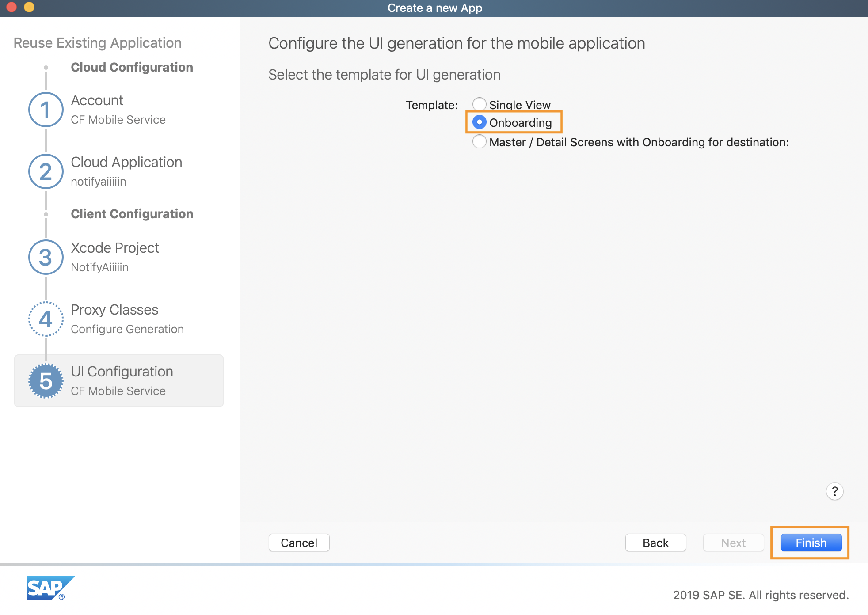Click the step 4 Proxy Classes circle icon
868x615 pixels.
(x=46, y=319)
